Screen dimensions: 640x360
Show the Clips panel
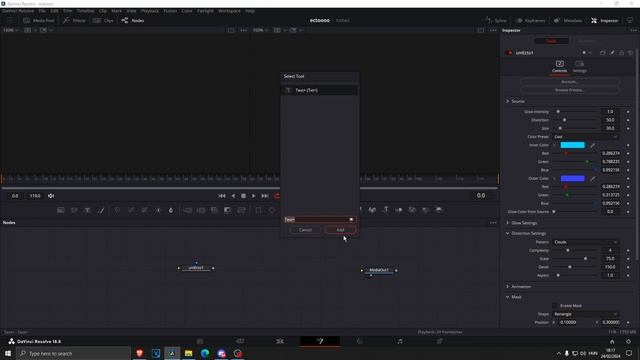click(x=103, y=20)
